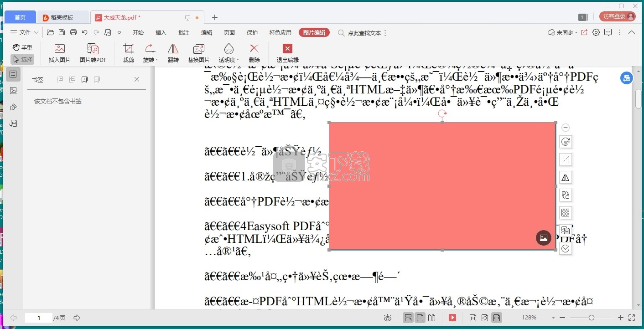Click the replace image icon in floating toolbar
Viewport: 644px width, 329px height.
tap(566, 195)
